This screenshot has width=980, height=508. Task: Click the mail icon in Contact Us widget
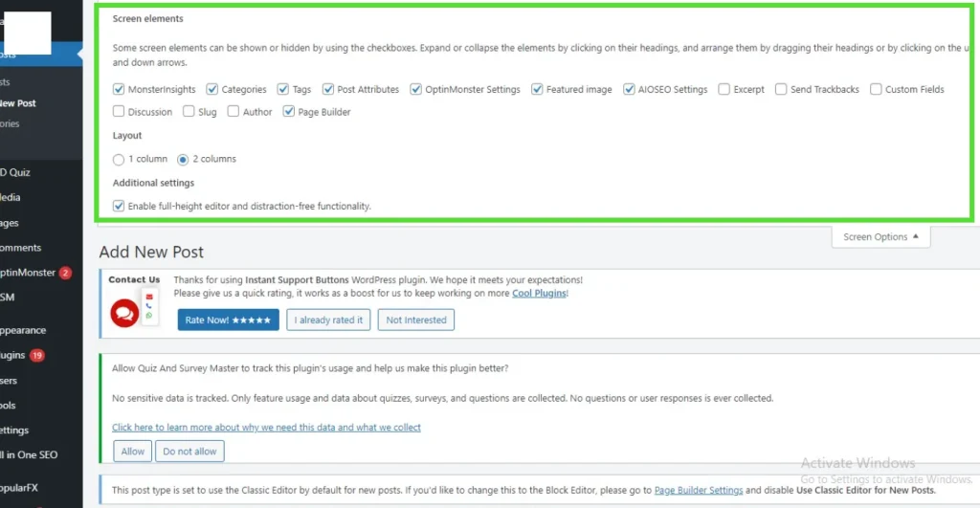149,297
